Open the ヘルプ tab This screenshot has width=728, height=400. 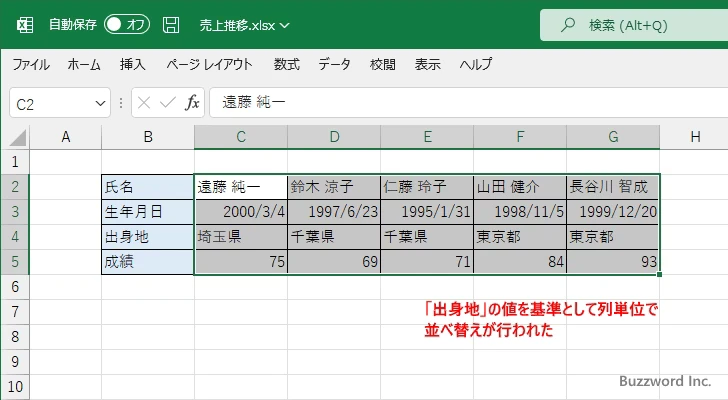pos(476,64)
